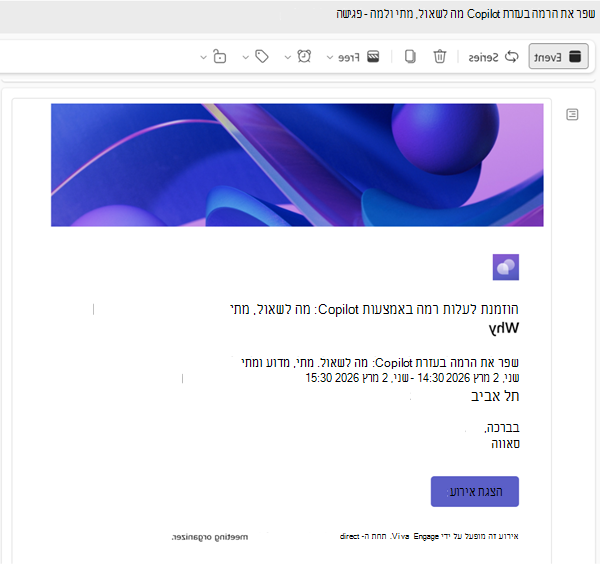The width and height of the screenshot is (600, 564).
Task: Expand the reminder dropdown chevron
Action: point(288,58)
